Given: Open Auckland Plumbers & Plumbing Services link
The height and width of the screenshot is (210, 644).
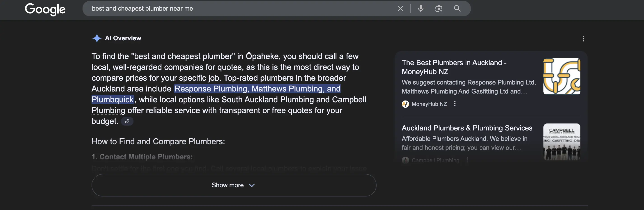Looking at the screenshot, I should (x=467, y=128).
